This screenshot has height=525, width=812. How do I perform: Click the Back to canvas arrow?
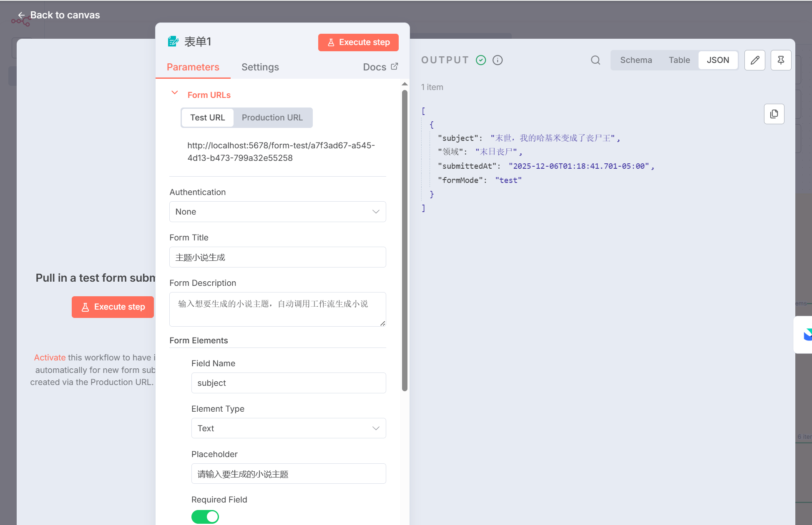21,15
